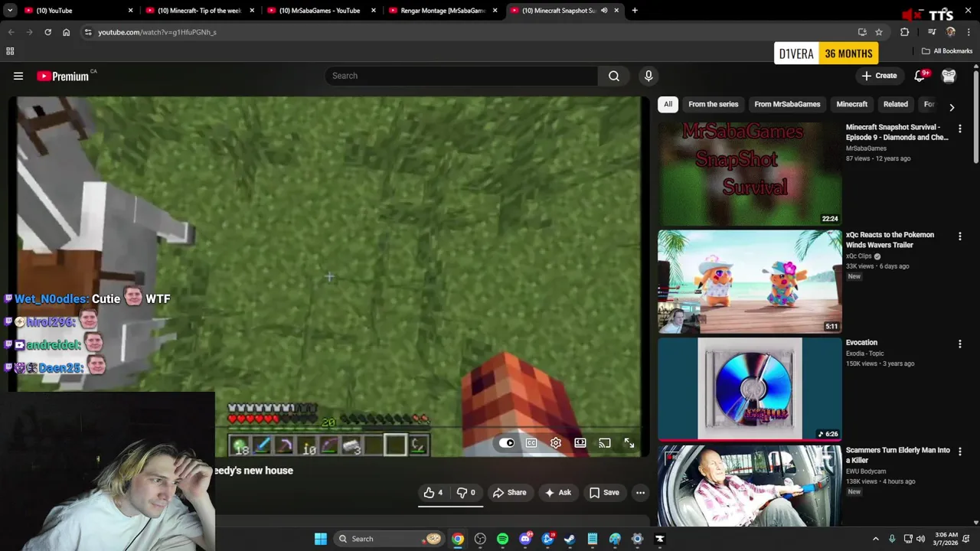The width and height of the screenshot is (980, 551).
Task: Open video player settings gear
Action: (556, 443)
